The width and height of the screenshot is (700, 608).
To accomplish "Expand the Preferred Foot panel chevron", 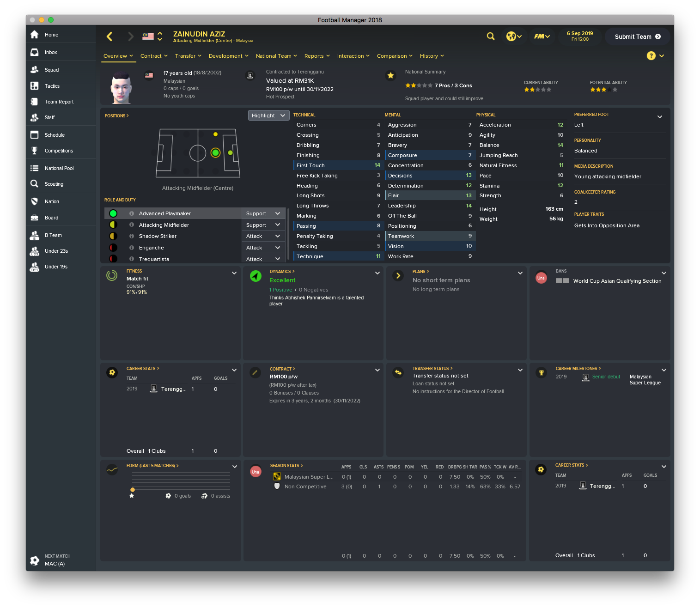I will [660, 117].
